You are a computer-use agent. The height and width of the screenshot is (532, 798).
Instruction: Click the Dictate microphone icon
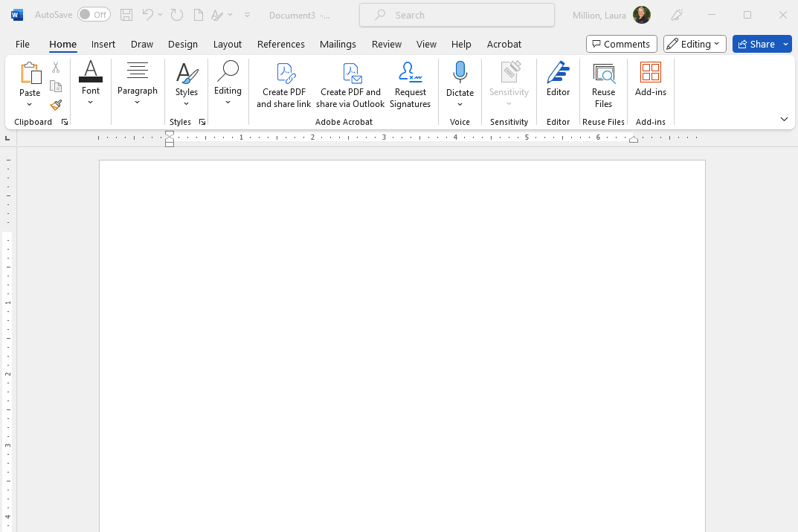[x=460, y=73]
